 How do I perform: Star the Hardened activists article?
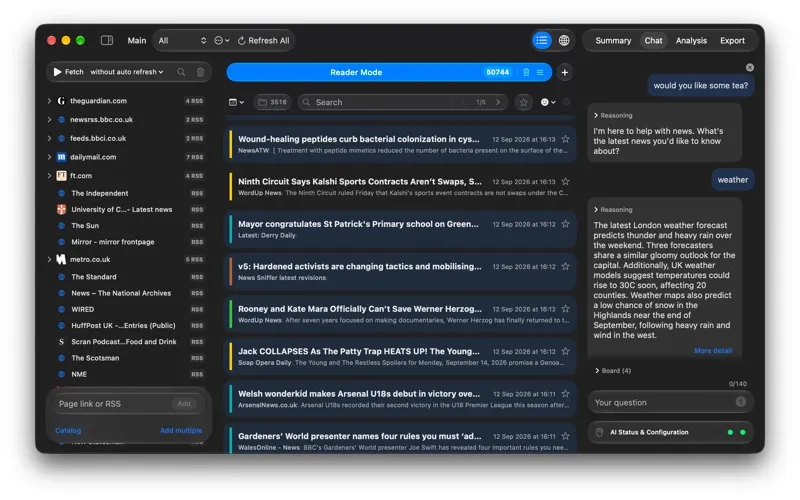tap(565, 266)
